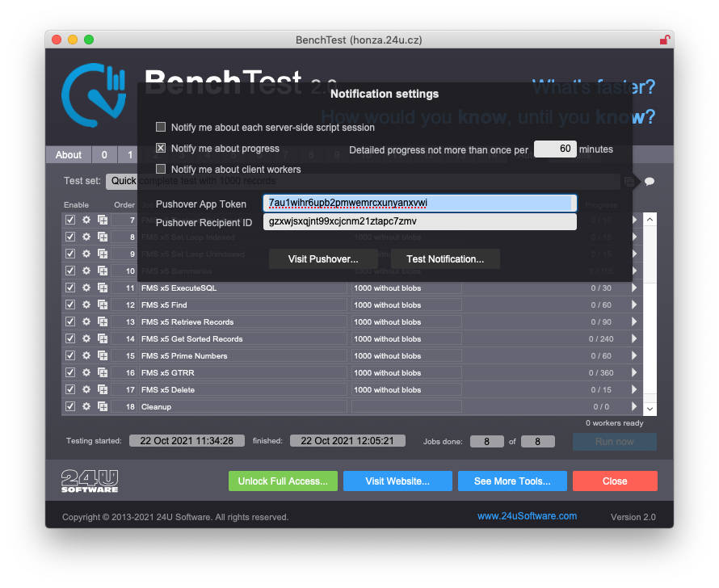Click the scroll up arrow of job list
The height and width of the screenshot is (588, 719).
point(650,220)
